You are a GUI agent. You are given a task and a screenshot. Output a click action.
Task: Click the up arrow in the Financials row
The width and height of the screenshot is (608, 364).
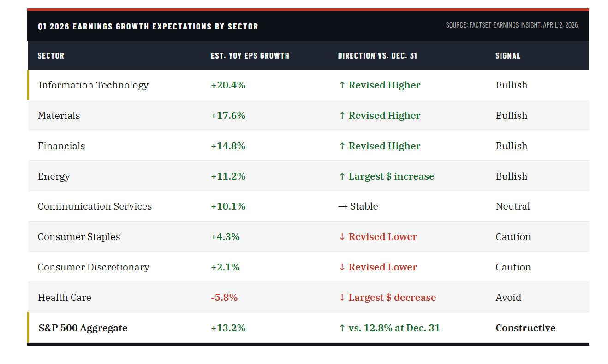(342, 146)
